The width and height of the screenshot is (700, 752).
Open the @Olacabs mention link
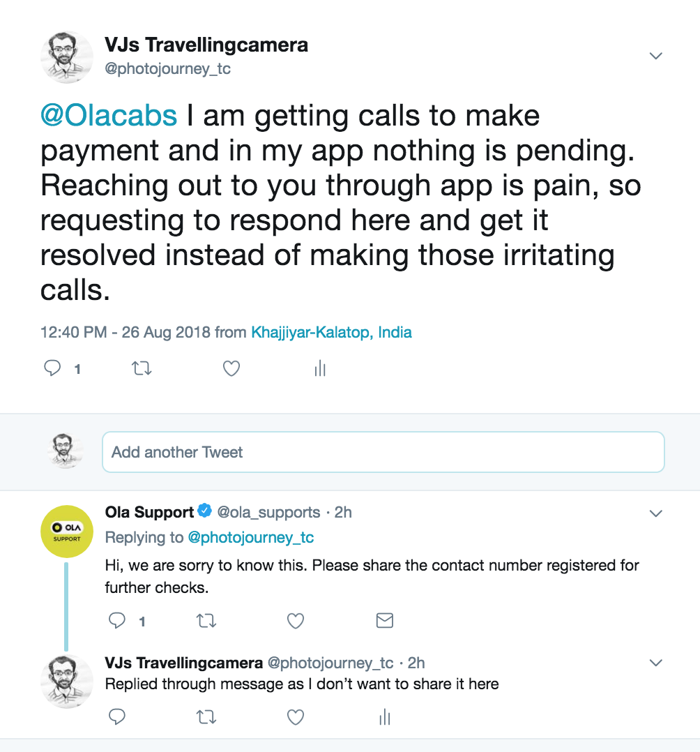coord(109,116)
